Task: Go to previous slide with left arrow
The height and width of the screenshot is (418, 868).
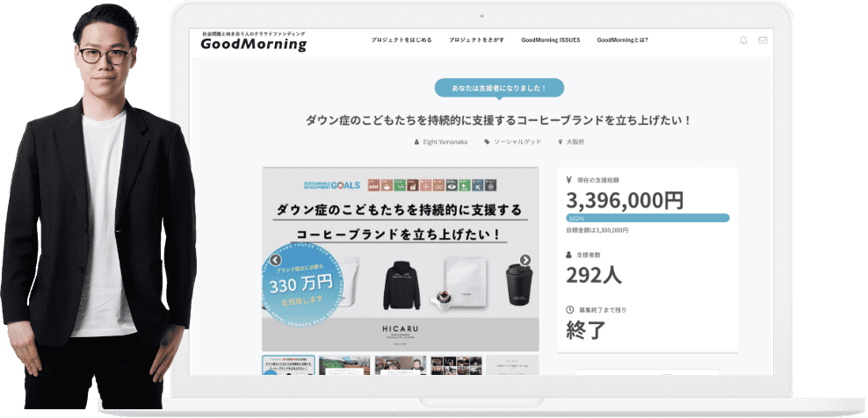Action: coord(276,260)
